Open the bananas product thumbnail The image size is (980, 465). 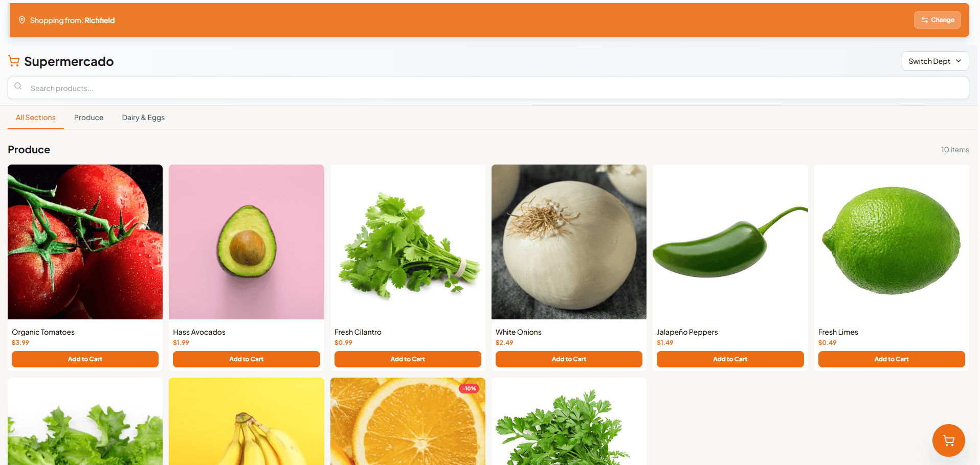tap(246, 422)
